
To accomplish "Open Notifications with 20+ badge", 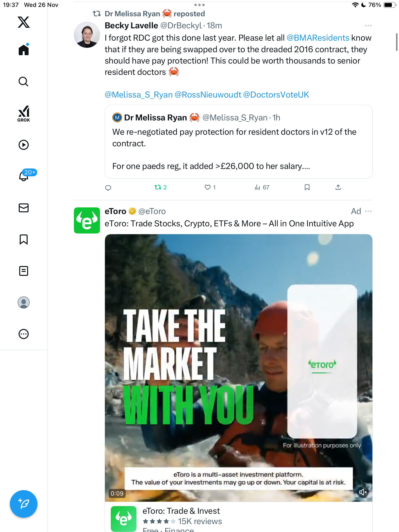I will coord(24,176).
